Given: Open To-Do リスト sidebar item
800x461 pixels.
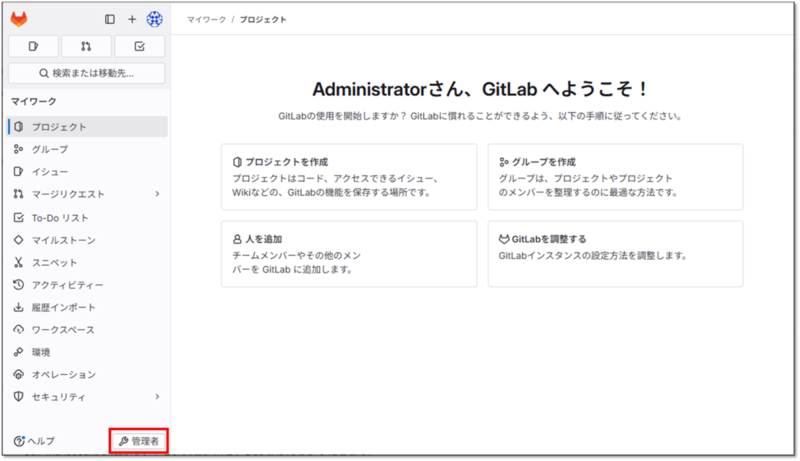Looking at the screenshot, I should [88, 218].
